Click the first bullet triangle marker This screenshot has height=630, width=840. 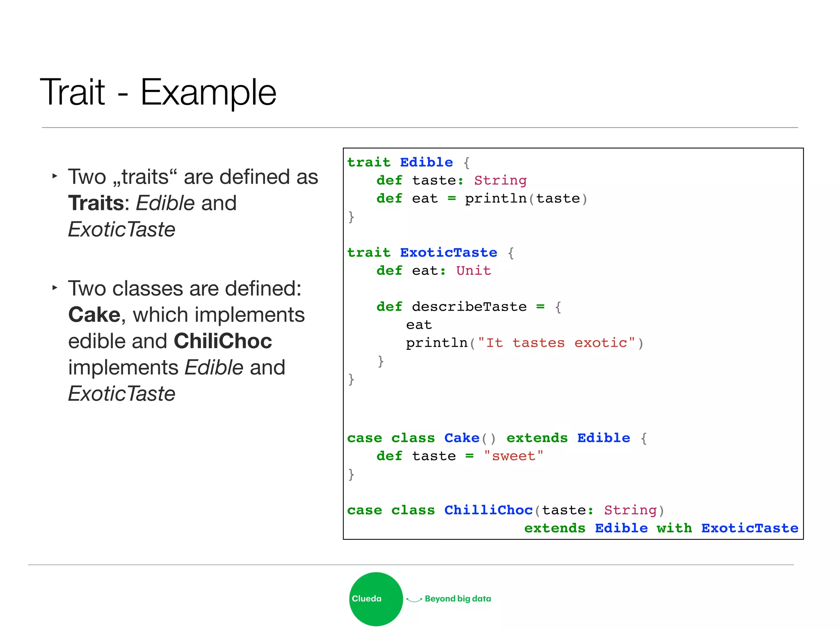pyautogui.click(x=55, y=176)
